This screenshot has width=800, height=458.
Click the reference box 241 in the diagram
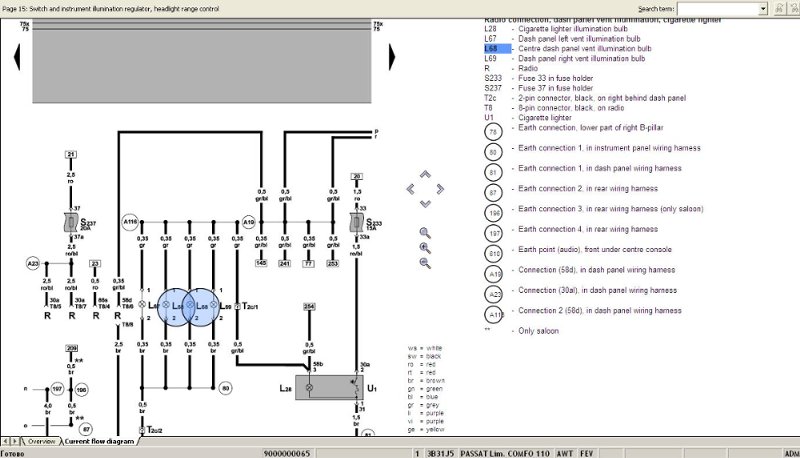[285, 263]
